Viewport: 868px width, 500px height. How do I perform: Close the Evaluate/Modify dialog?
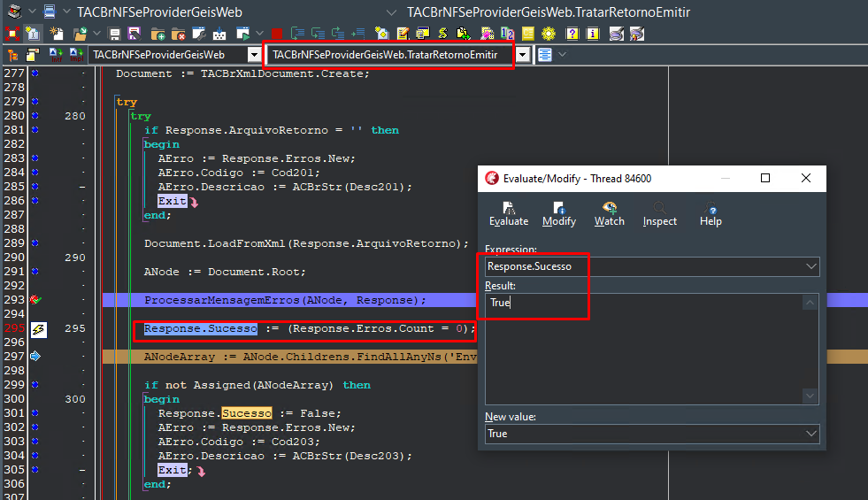tap(806, 178)
